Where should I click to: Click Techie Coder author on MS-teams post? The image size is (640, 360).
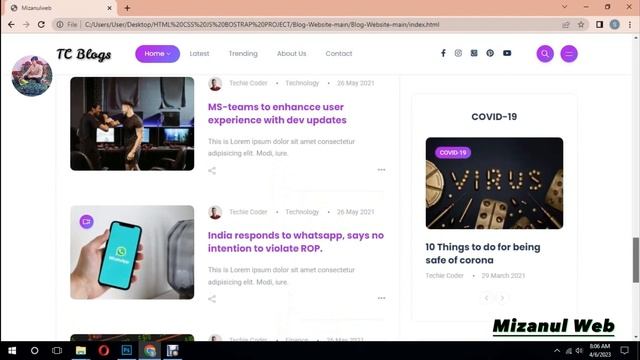click(248, 83)
